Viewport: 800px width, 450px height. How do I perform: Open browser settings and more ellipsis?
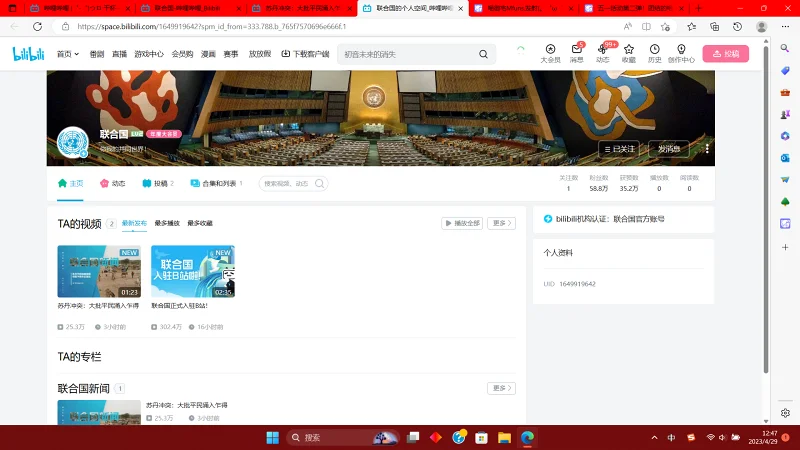(x=785, y=27)
